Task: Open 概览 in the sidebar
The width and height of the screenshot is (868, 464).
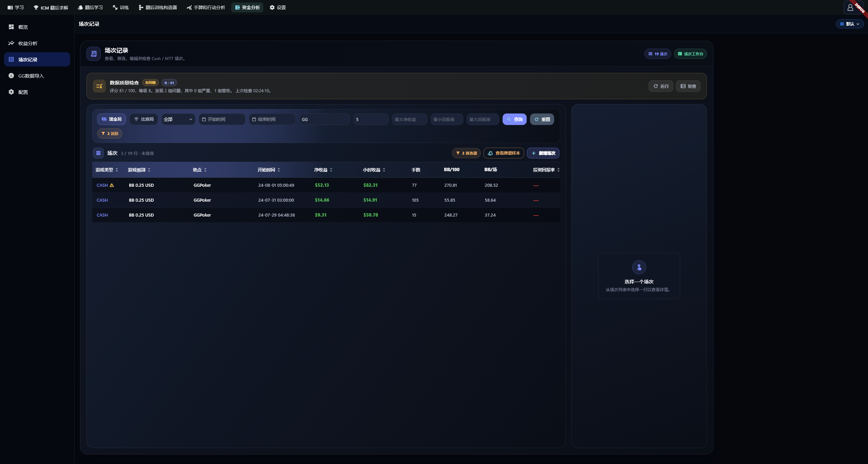Action: point(37,27)
